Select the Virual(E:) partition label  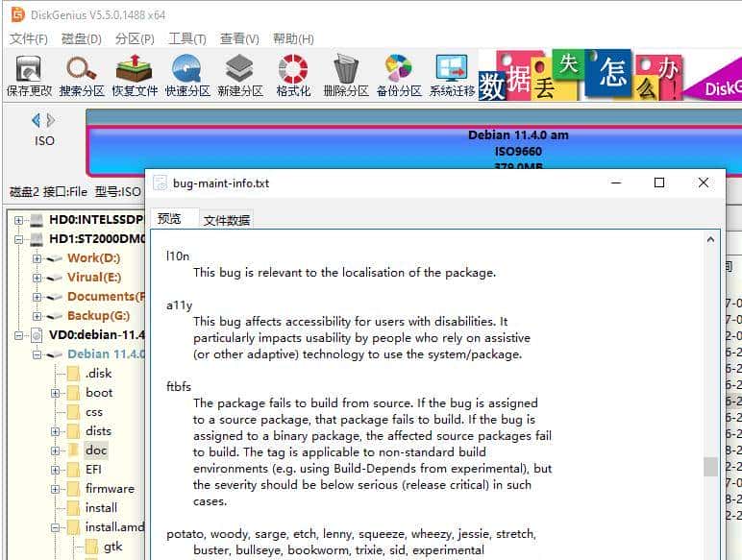pos(94,278)
